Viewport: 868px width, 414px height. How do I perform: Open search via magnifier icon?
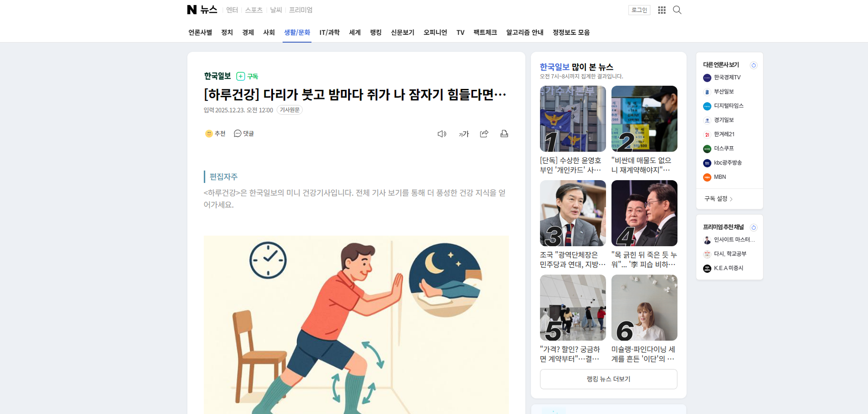click(x=677, y=10)
